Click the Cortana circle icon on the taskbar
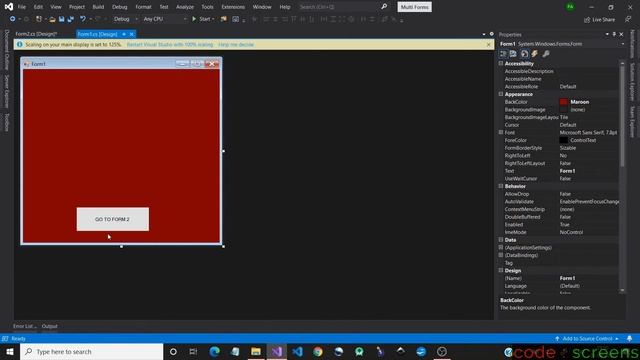Viewport: 640px width, 360px height. [x=173, y=351]
